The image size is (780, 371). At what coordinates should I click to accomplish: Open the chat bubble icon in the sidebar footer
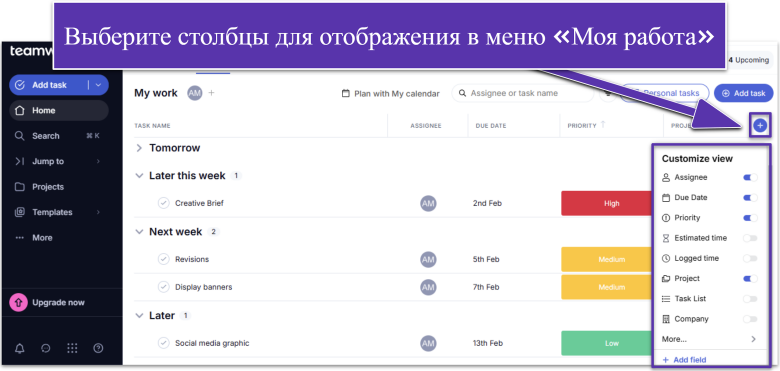(x=46, y=348)
